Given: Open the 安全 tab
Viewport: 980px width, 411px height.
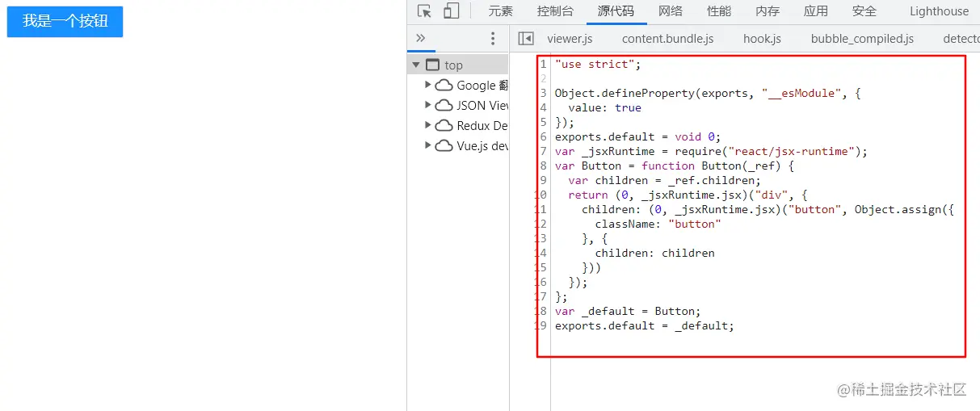Looking at the screenshot, I should click(864, 11).
